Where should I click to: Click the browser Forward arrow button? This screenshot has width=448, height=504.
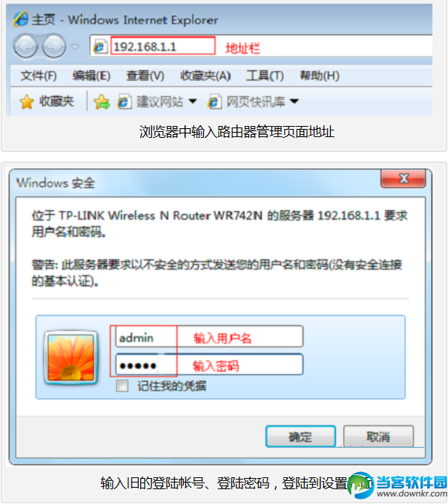[54, 47]
